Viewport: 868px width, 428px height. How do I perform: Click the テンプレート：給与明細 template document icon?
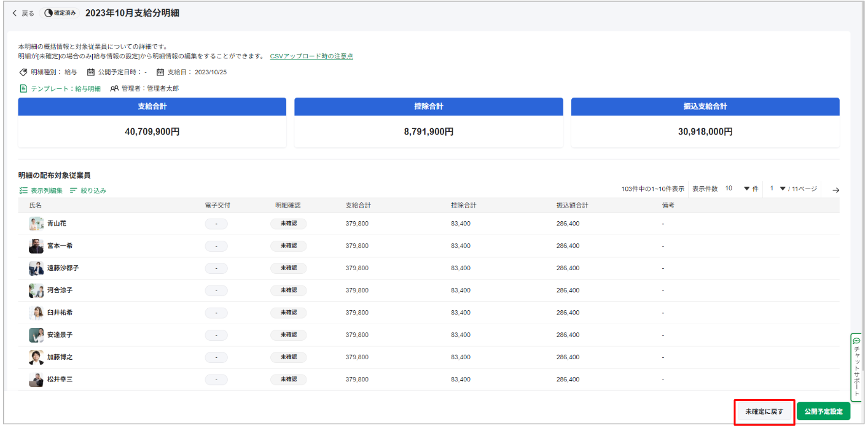pos(23,88)
